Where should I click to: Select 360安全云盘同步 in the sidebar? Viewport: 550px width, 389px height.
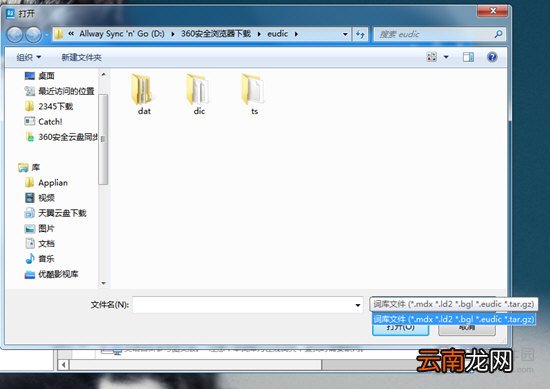point(61,137)
